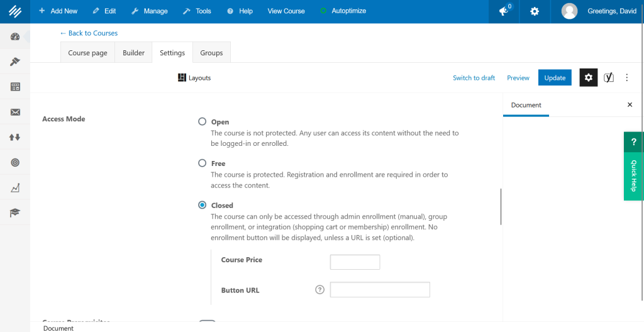Viewport: 644px width, 332px height.
Task: Open the envelope mail sidebar icon
Action: click(x=15, y=112)
